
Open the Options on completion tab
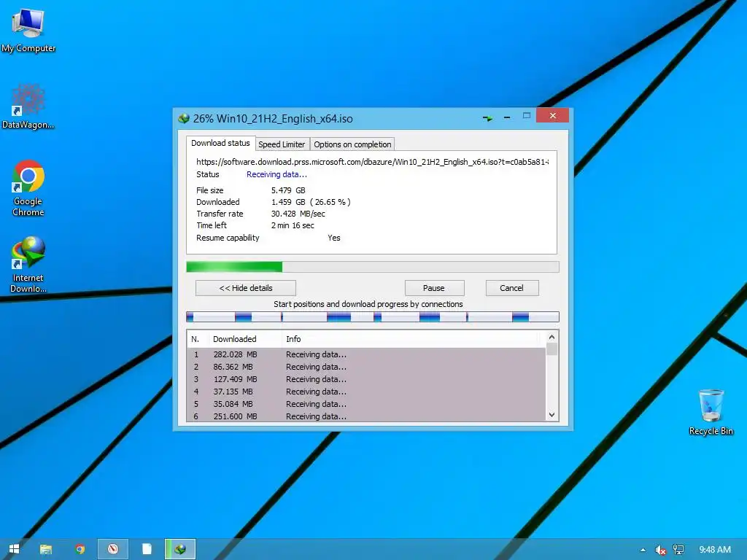tap(352, 144)
